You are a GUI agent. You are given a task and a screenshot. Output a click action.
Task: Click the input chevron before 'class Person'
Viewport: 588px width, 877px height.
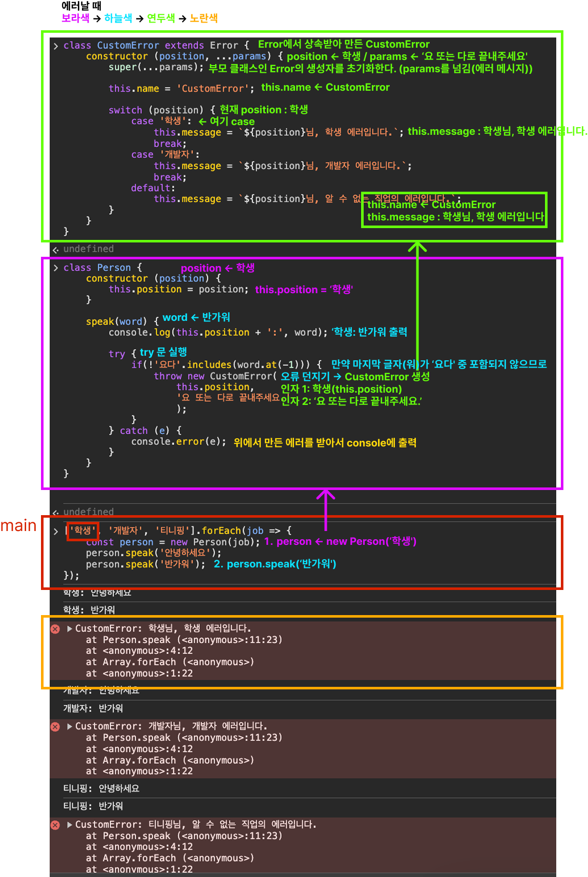pos(56,268)
